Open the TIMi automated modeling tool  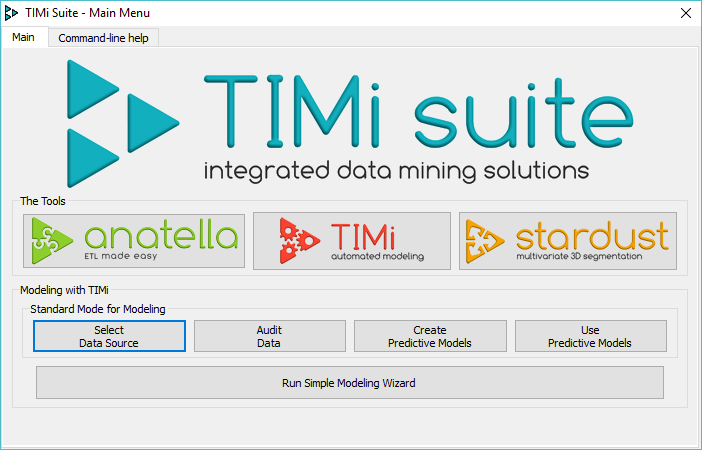(352, 241)
